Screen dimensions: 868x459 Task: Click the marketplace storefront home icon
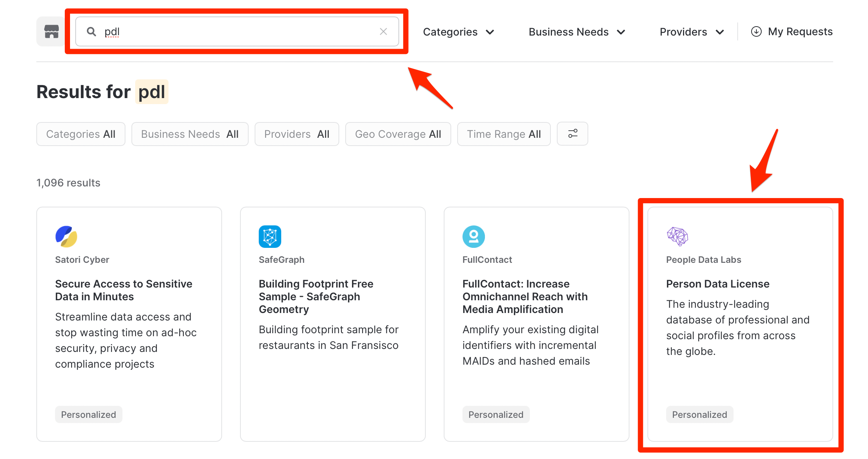pyautogui.click(x=51, y=31)
